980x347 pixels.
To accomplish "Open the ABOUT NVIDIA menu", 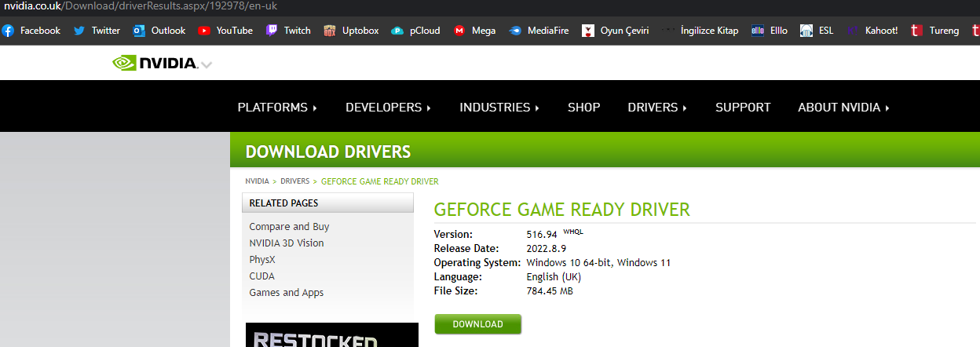I will [x=843, y=108].
